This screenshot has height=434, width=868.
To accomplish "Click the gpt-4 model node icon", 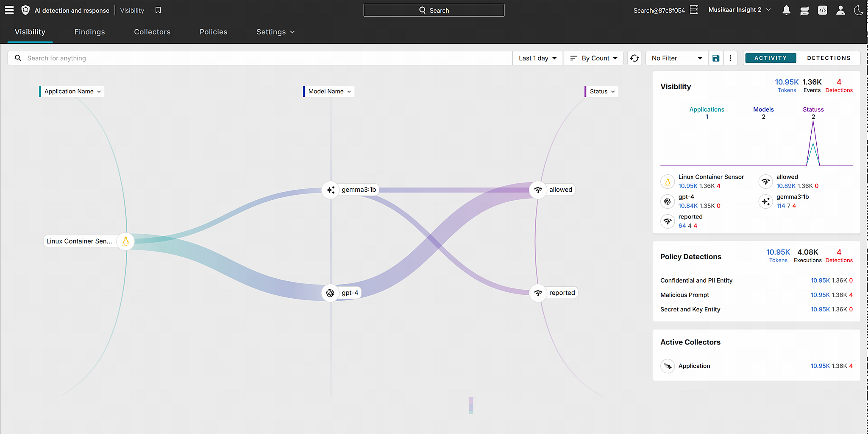I will click(330, 293).
